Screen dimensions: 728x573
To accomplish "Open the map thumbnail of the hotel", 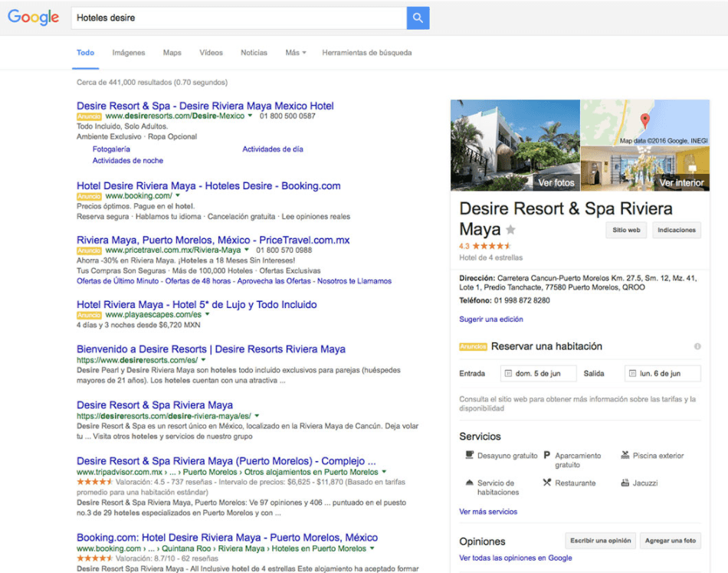I will coord(645,123).
